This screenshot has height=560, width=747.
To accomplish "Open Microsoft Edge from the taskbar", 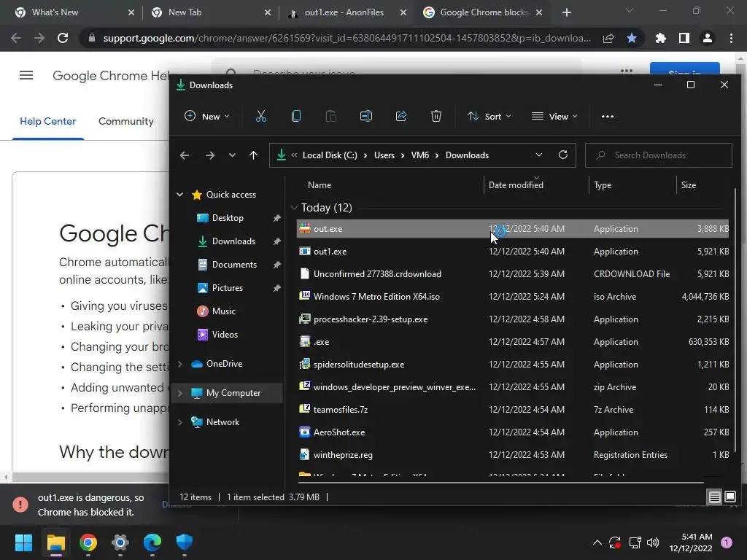I will click(x=152, y=542).
